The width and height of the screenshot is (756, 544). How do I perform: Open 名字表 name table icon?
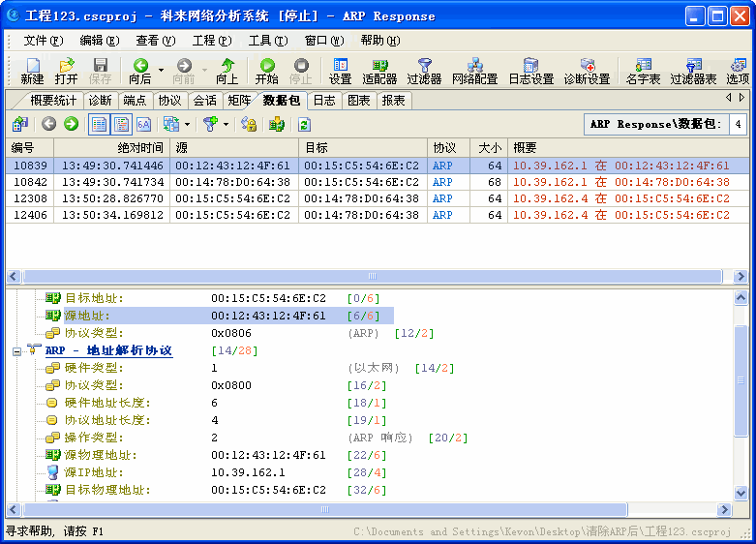(643, 71)
